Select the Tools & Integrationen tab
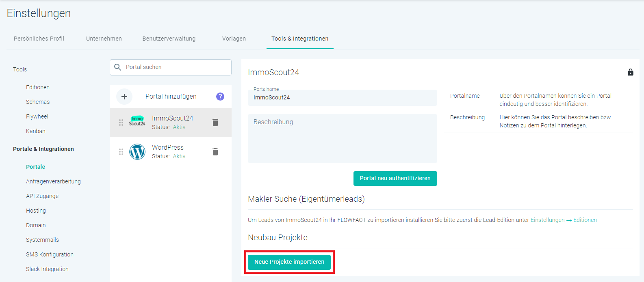The image size is (644, 282). 300,39
